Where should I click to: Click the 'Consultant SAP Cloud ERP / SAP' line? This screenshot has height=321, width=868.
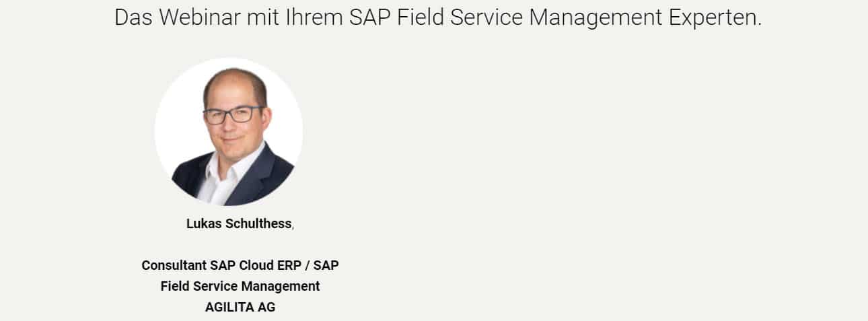[240, 265]
